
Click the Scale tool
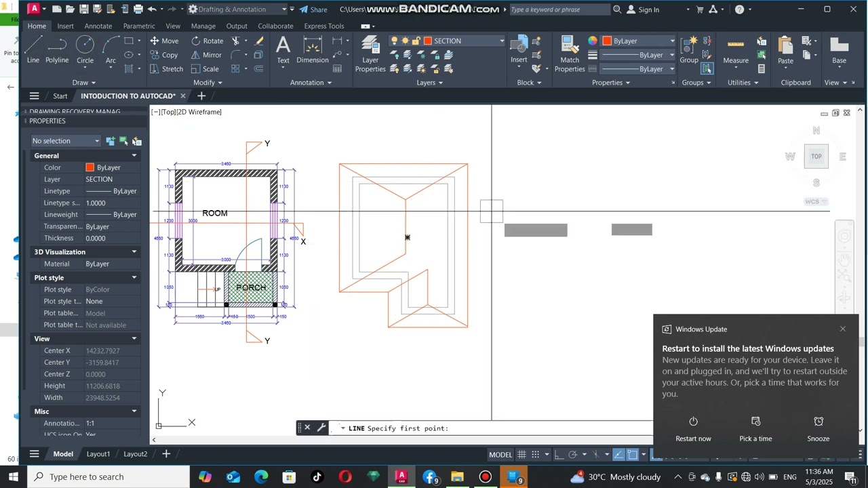pos(205,68)
